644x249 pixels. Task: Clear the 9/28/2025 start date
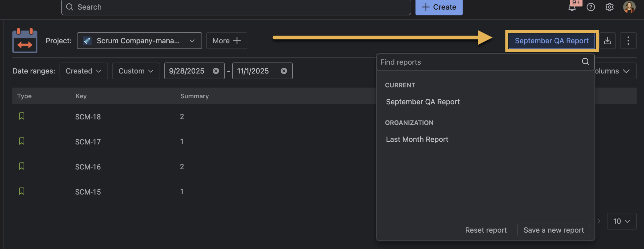216,71
